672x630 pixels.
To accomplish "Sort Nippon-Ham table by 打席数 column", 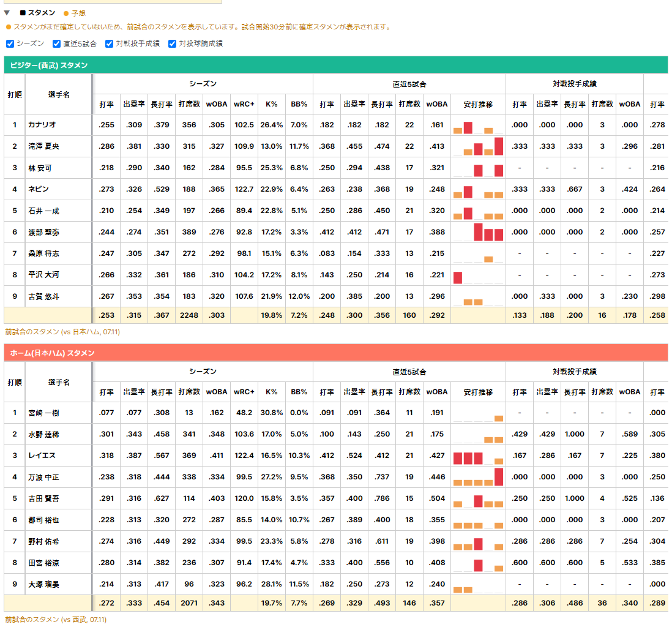I will [189, 392].
